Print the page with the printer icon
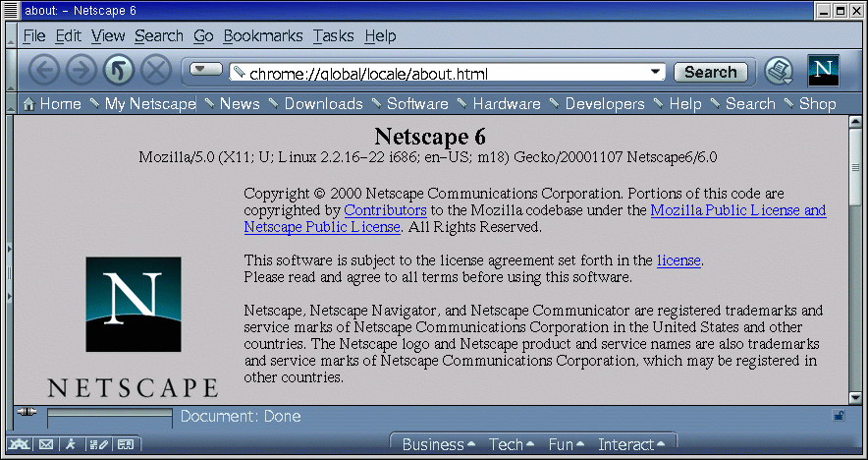Viewport: 868px width, 460px height. click(x=779, y=72)
